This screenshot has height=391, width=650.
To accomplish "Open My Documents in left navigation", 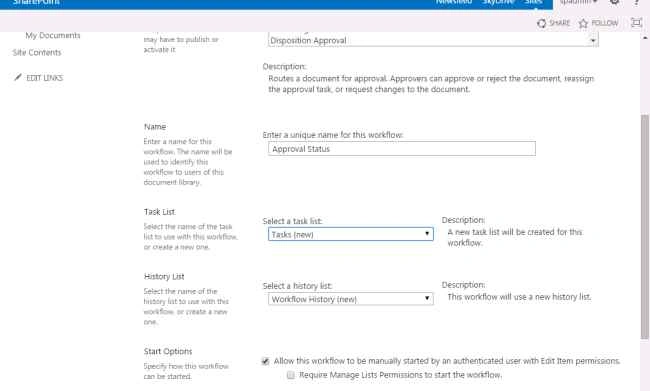I will pos(53,35).
